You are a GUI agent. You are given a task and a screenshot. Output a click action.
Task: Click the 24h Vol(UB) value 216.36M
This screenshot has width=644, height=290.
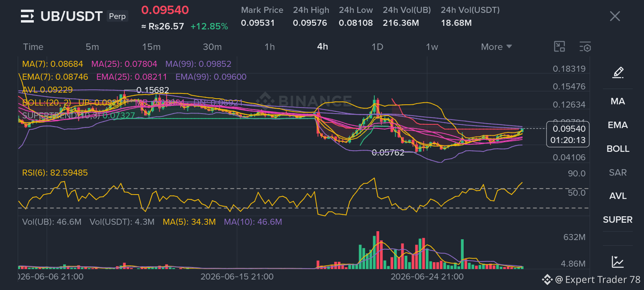(401, 23)
